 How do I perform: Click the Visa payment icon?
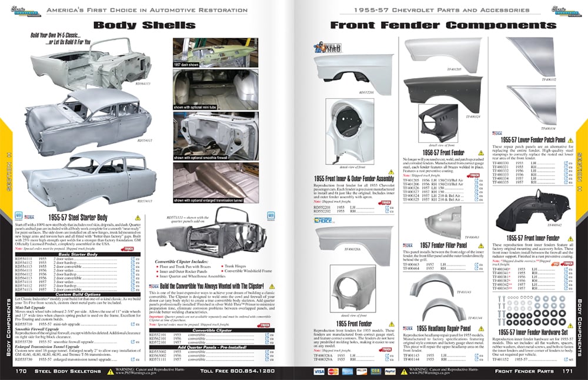coord(319,371)
